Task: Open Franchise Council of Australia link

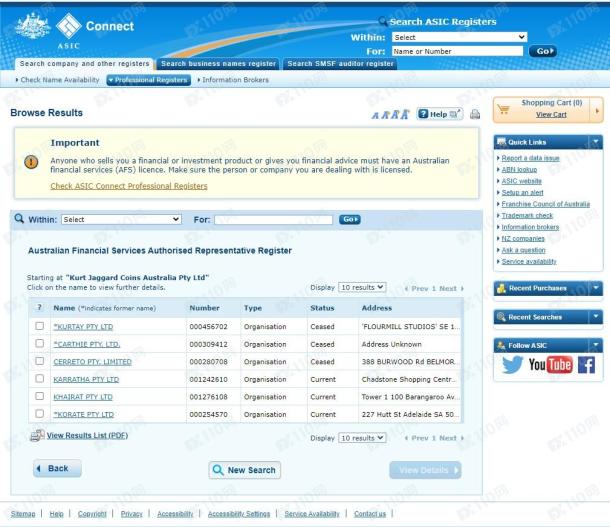Action: tap(545, 204)
